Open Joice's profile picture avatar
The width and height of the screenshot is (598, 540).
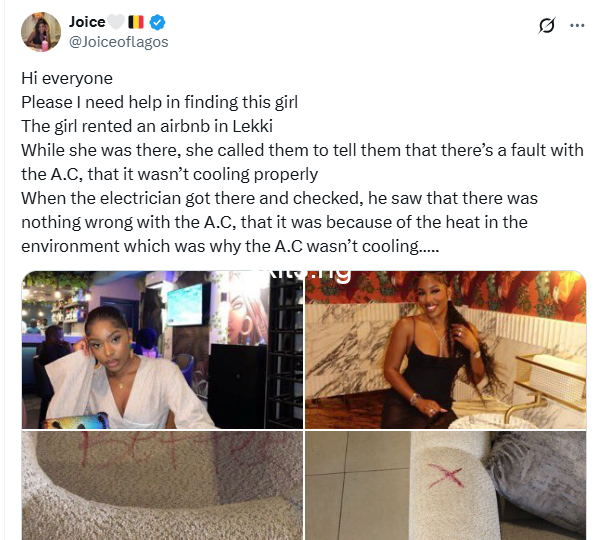pyautogui.click(x=41, y=32)
